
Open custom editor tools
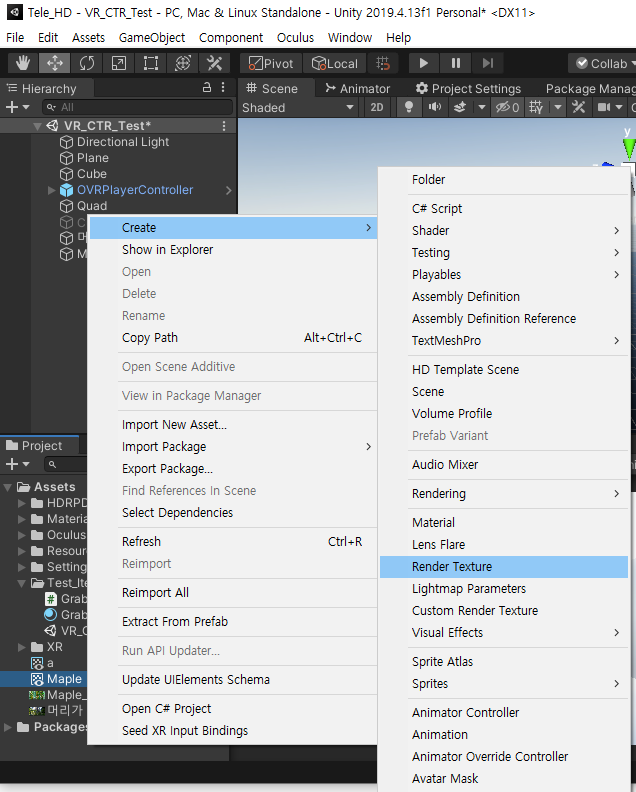tap(214, 63)
